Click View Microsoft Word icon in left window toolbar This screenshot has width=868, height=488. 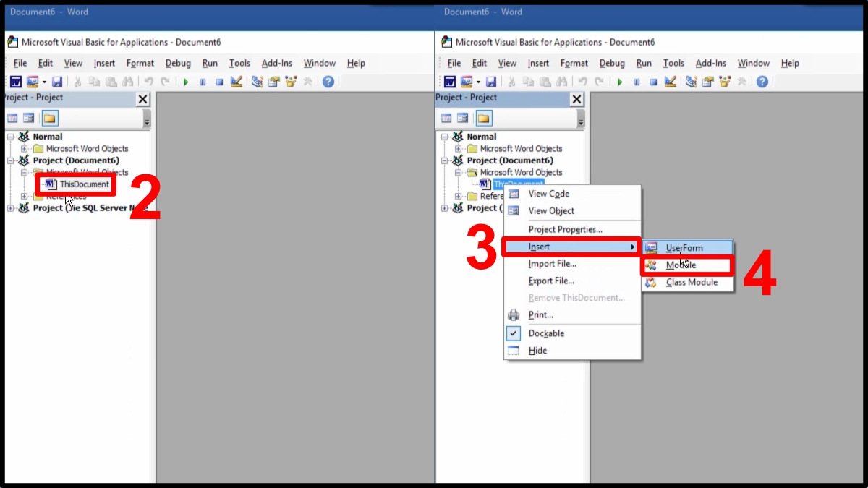[15, 82]
